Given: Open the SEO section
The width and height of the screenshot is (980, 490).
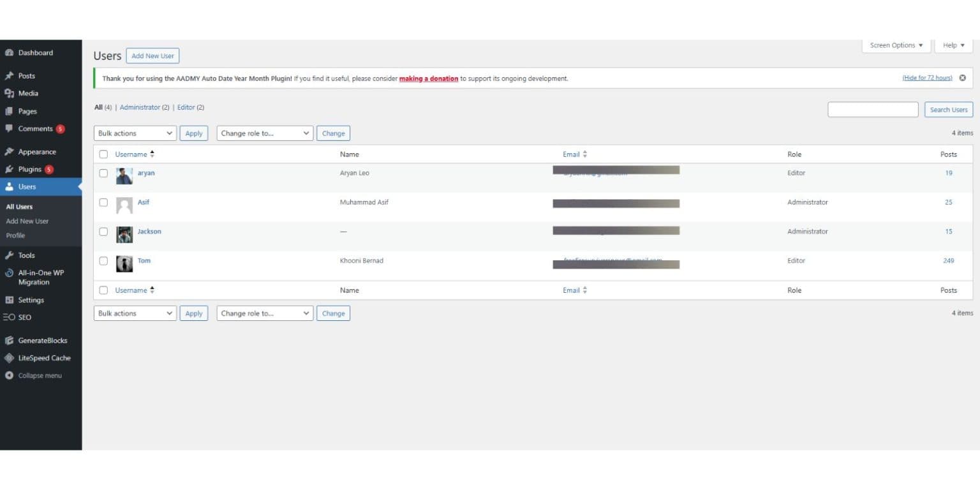Looking at the screenshot, I should (x=24, y=317).
